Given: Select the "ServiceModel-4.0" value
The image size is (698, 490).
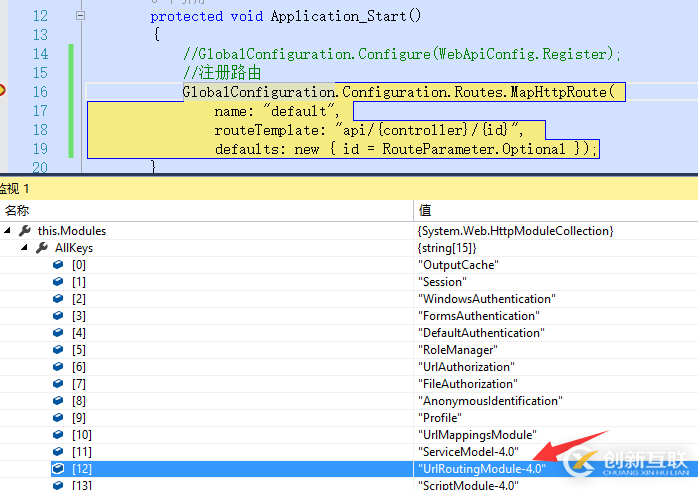Looking at the screenshot, I should 468,452.
